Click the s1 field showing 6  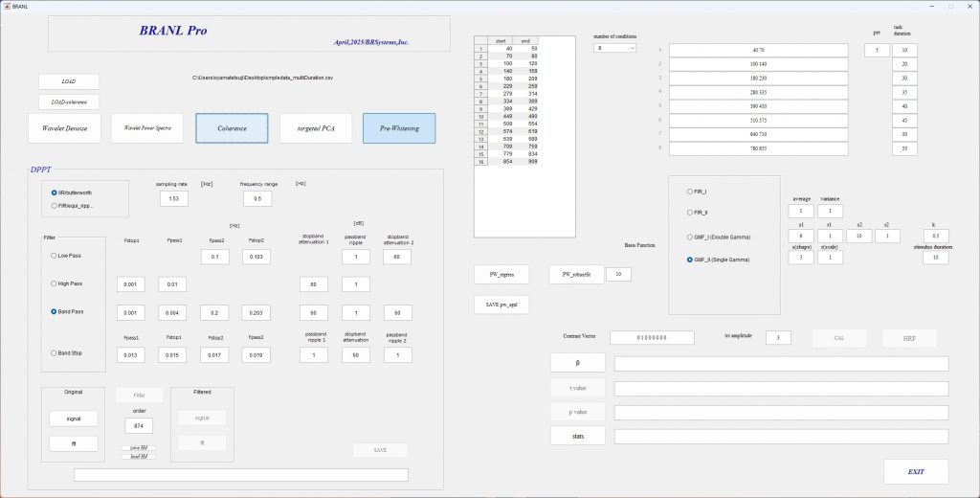point(801,236)
